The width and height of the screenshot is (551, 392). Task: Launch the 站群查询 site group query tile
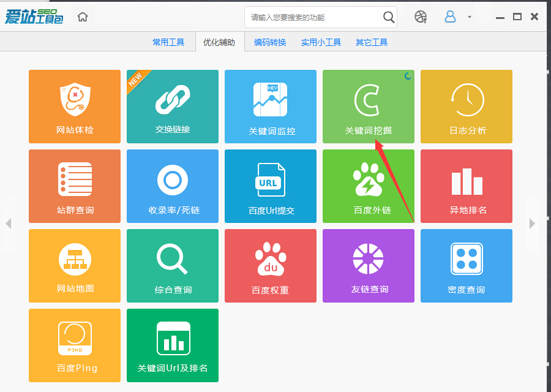click(x=75, y=186)
